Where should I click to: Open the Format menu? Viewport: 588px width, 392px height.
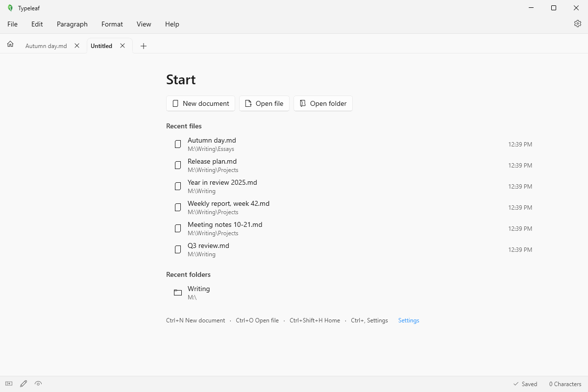pos(112,24)
